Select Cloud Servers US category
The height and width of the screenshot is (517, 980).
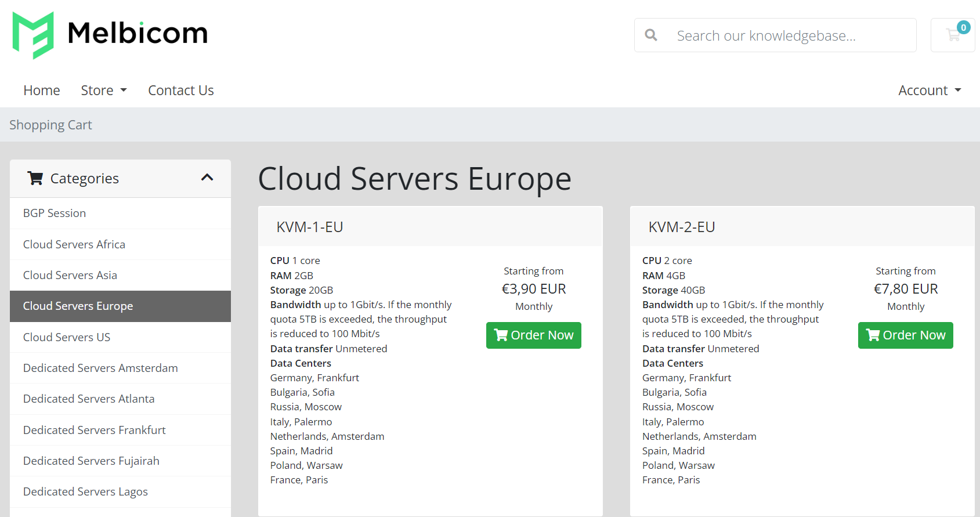tap(120, 337)
